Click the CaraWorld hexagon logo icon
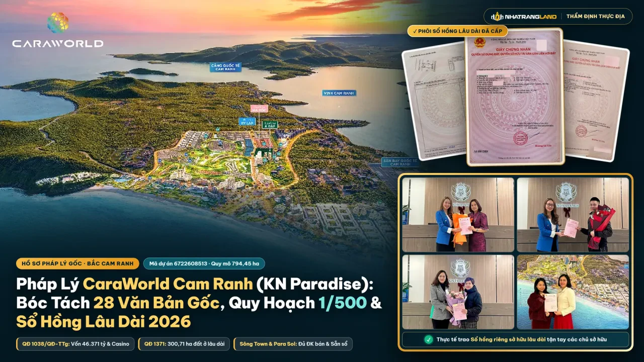644x362 pixels. 58,23
